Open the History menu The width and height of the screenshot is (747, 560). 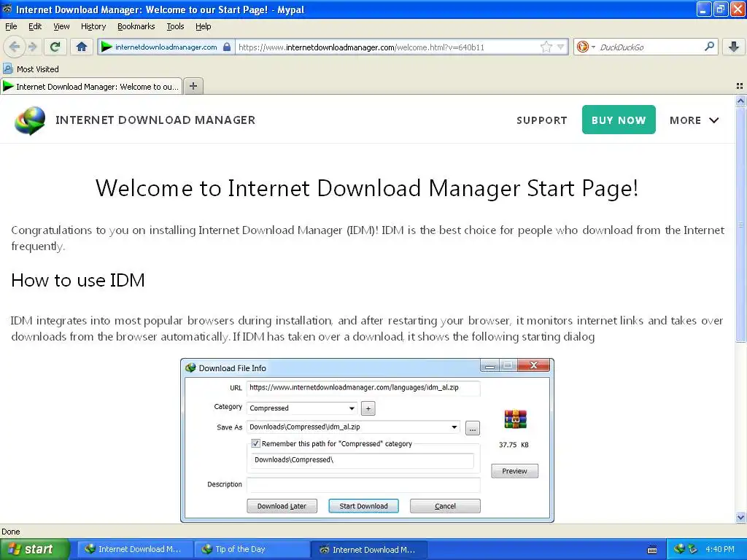click(x=93, y=26)
